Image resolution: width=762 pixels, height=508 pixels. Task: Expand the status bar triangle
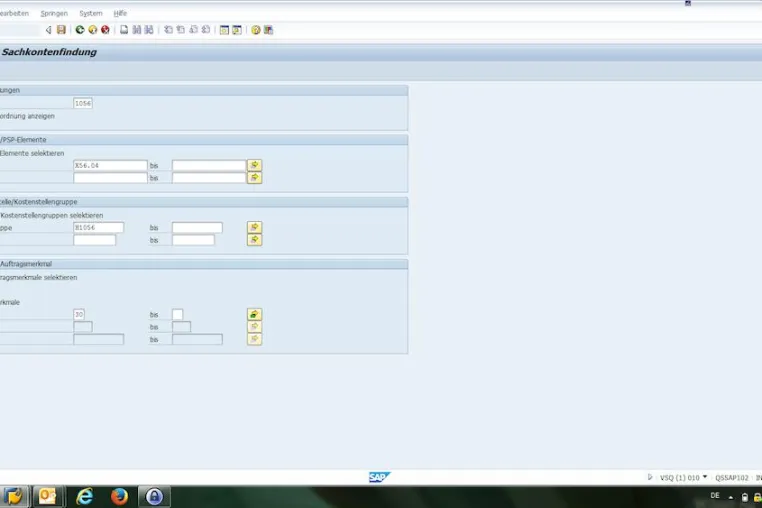[x=650, y=477]
